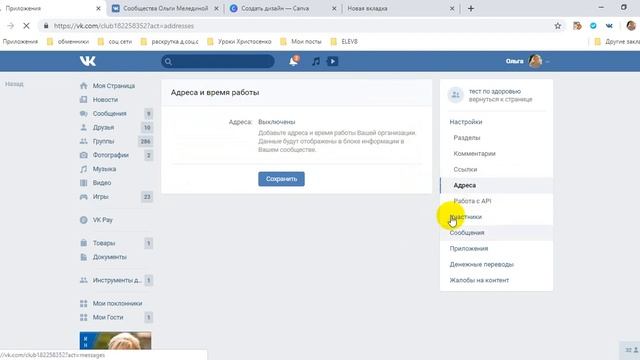
Task: Bookmark this page star icon
Action: coord(558,26)
